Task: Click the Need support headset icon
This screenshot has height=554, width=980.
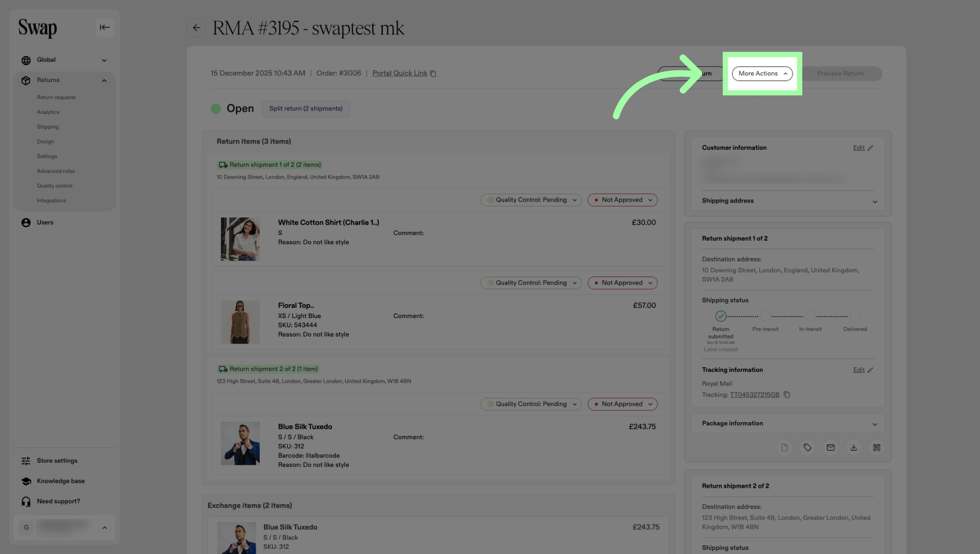Action: [x=26, y=502]
